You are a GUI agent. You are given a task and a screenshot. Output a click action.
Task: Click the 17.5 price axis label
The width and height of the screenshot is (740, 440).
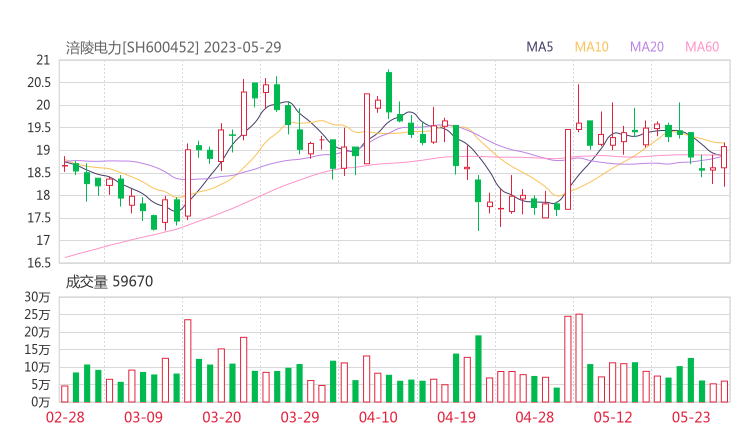[x=39, y=218]
